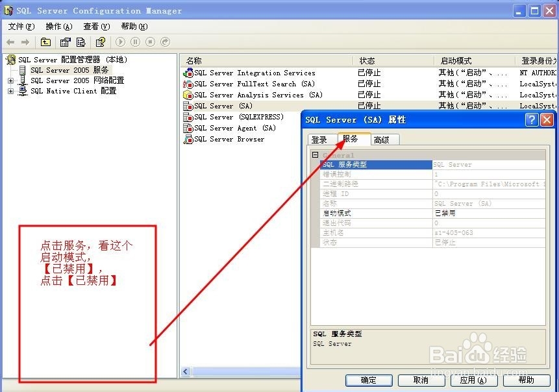
Task: Select the 退出代码 property row
Action: [x=433, y=223]
